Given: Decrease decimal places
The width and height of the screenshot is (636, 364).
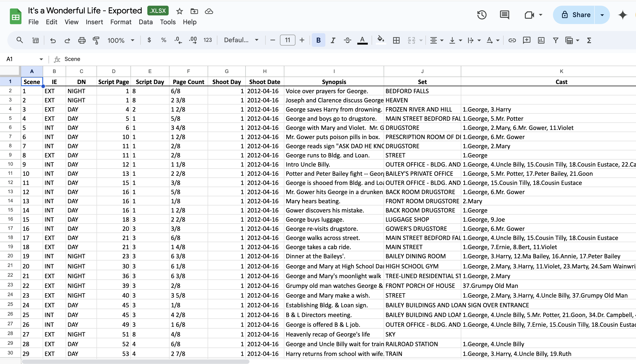Looking at the screenshot, I should pyautogui.click(x=178, y=40).
